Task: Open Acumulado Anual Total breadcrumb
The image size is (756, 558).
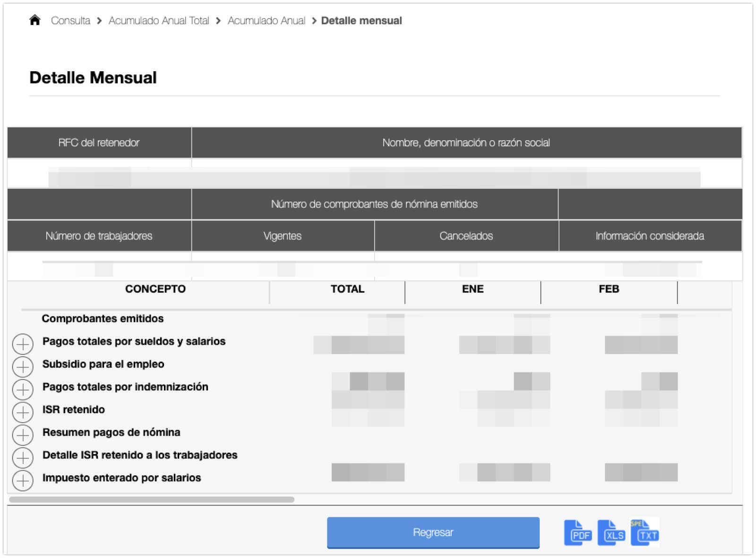Action: pyautogui.click(x=159, y=21)
